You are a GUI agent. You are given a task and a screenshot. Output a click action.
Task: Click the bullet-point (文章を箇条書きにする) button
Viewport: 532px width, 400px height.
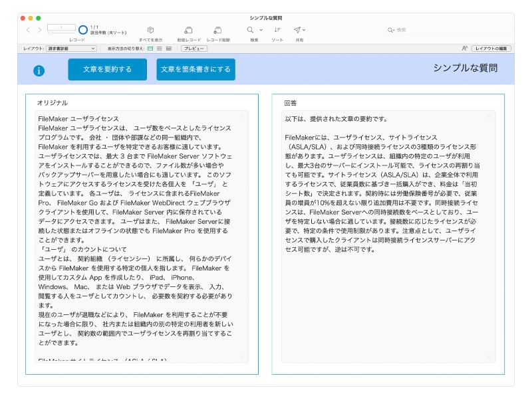pyautogui.click(x=196, y=69)
